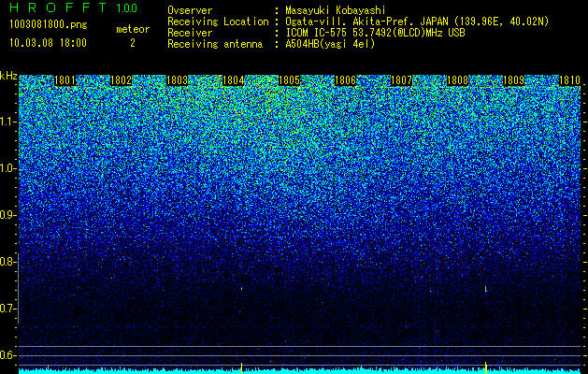The width and height of the screenshot is (588, 374).
Task: Click the 1810 time marker
Action: 570,80
